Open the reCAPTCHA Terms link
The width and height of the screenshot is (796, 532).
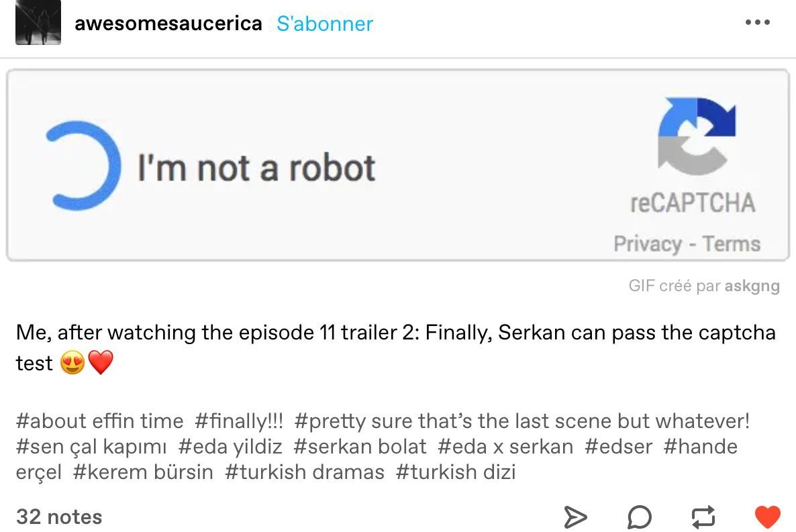(731, 244)
